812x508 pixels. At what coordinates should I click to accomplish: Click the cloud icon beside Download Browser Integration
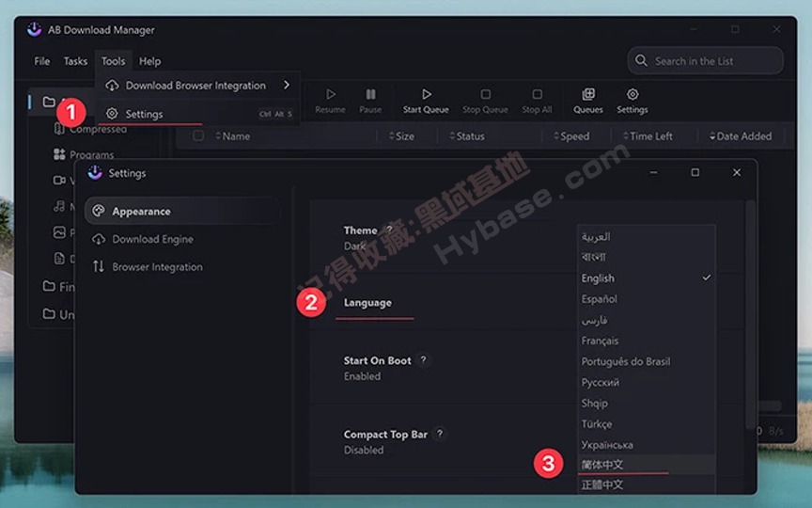112,86
